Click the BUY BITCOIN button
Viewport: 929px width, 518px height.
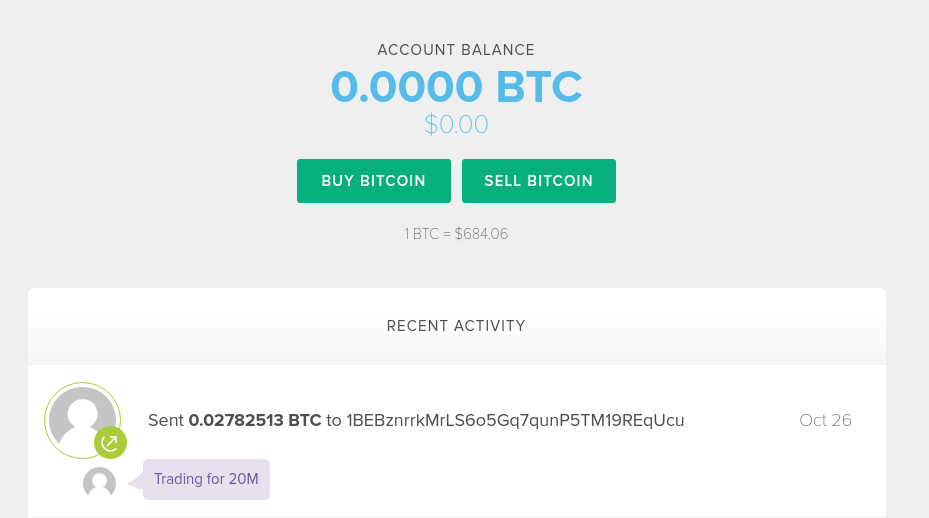374,181
